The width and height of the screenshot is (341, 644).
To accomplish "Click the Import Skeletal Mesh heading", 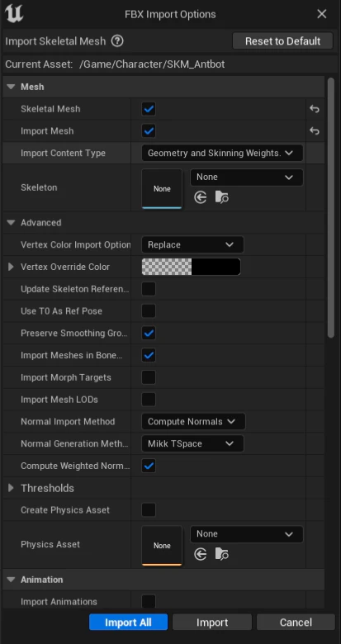I will 55,41.
